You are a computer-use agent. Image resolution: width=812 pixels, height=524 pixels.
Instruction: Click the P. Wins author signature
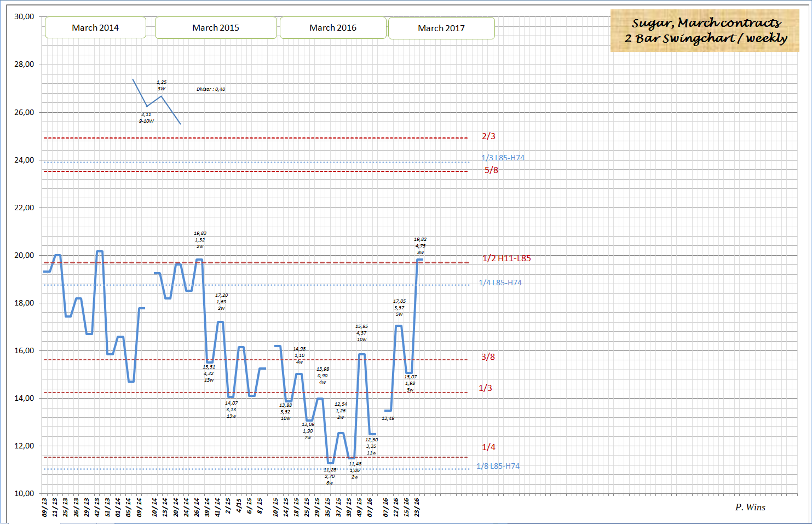pyautogui.click(x=750, y=508)
